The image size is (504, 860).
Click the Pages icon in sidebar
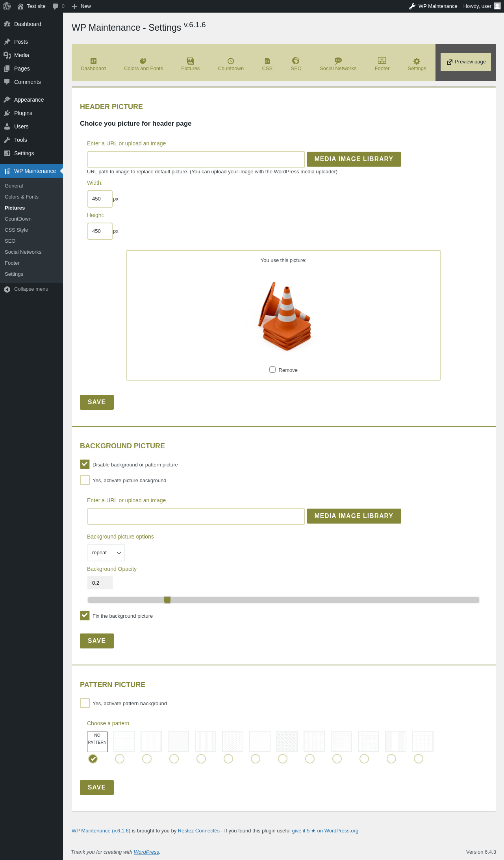[x=7, y=69]
